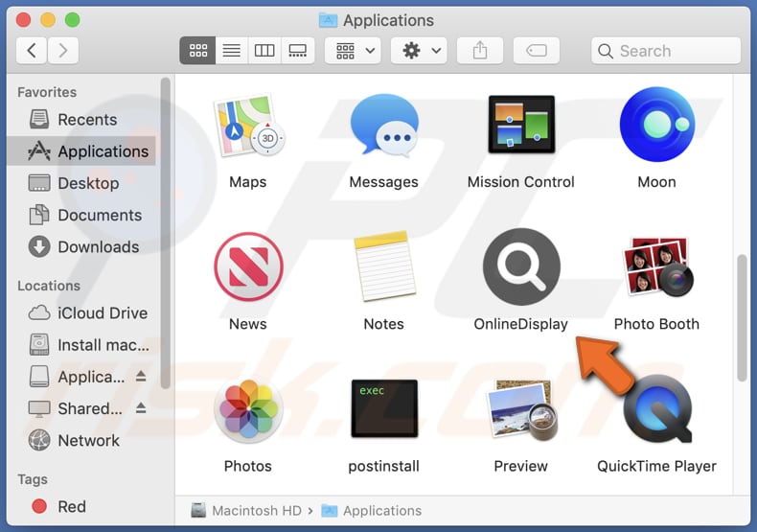
Task: Select the Red tag in sidebar
Action: pyautogui.click(x=81, y=506)
